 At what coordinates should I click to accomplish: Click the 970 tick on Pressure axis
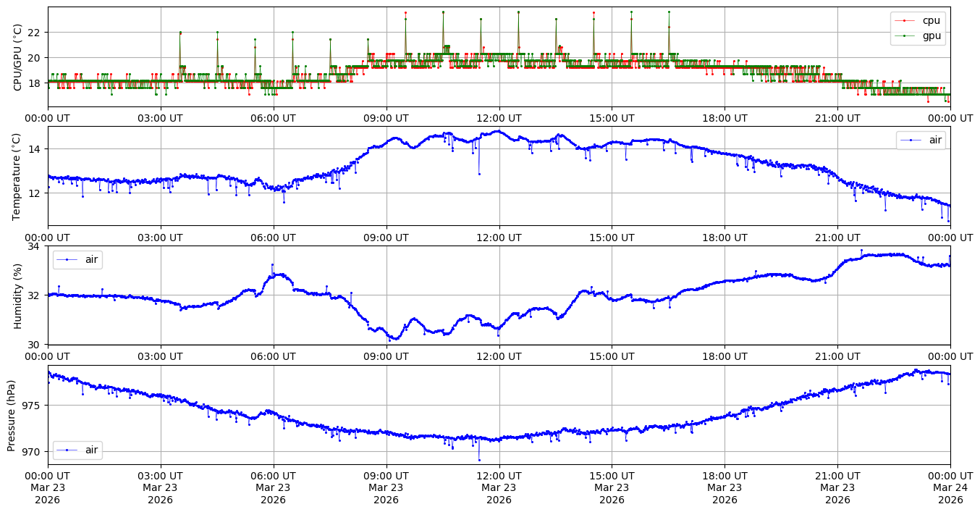click(34, 452)
